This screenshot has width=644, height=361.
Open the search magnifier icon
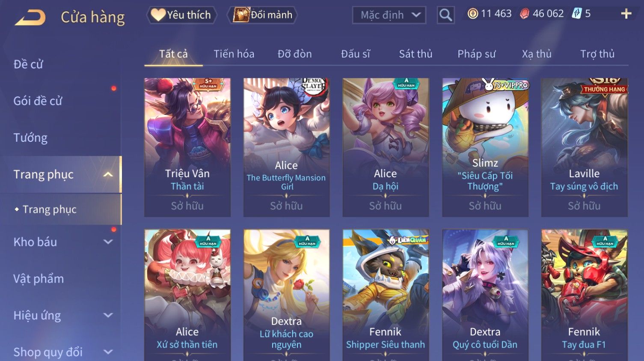(x=445, y=15)
